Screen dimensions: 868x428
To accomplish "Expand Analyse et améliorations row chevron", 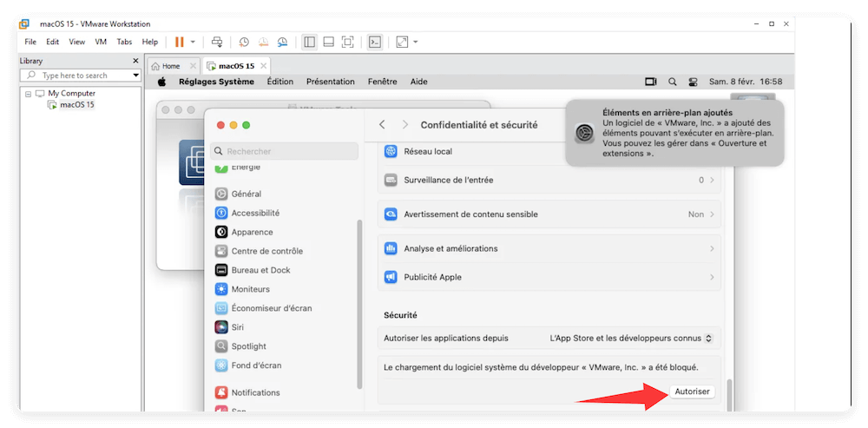I will (x=712, y=248).
